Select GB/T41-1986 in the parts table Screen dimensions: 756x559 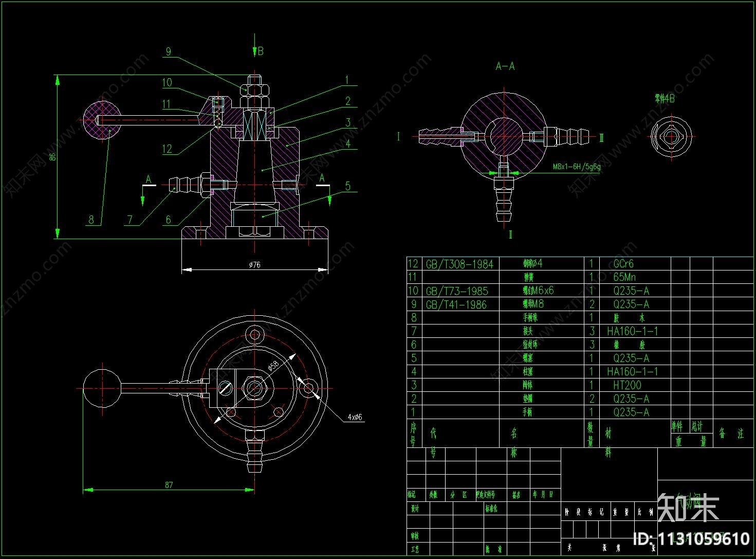456,304
